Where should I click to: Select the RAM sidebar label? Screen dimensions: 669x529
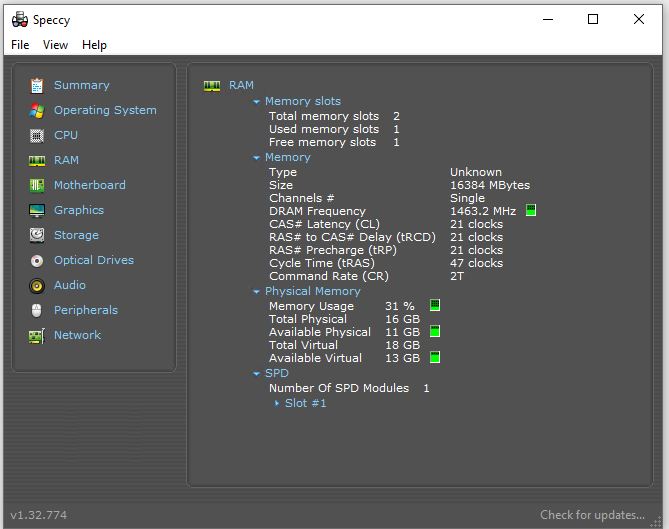pos(66,160)
